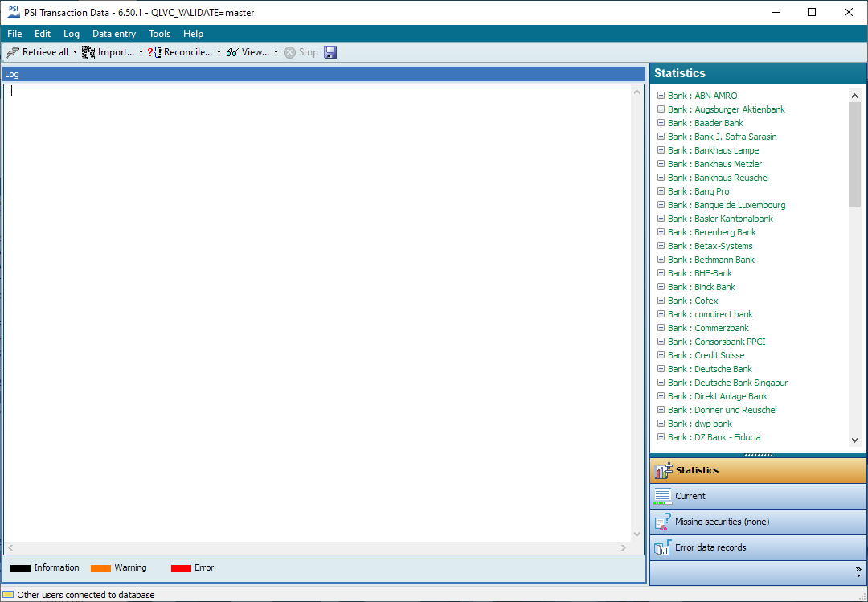The image size is (868, 602).
Task: Click the Error data records icon
Action: [x=663, y=547]
